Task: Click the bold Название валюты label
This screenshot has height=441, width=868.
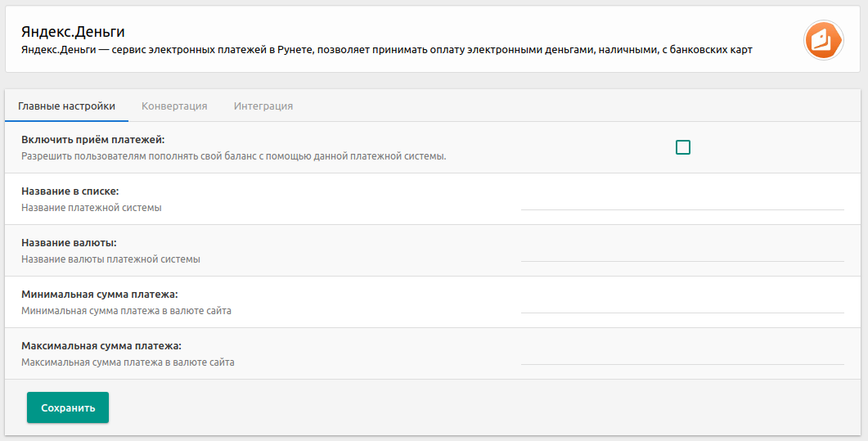Action: [69, 243]
